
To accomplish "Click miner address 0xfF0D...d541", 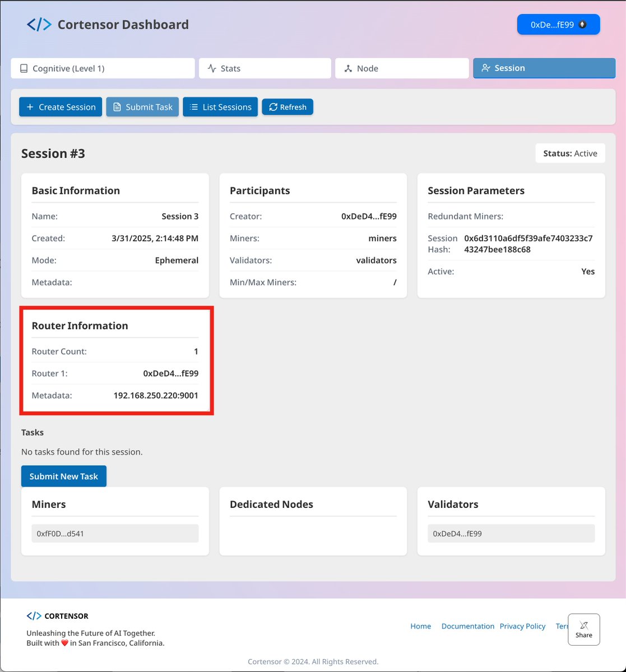I will [x=115, y=534].
